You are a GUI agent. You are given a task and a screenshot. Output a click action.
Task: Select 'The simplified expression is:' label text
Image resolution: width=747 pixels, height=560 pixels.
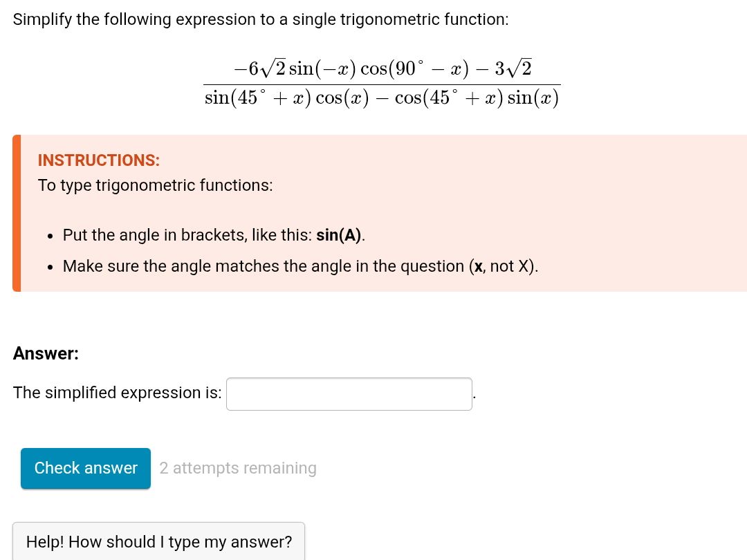(x=118, y=393)
